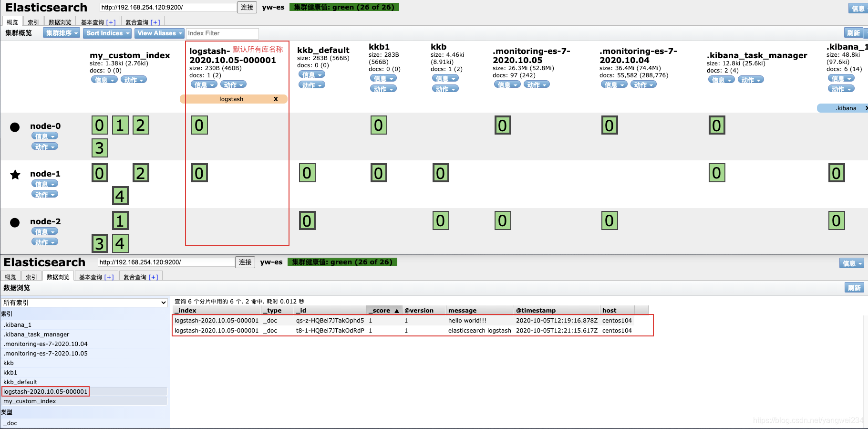This screenshot has width=868, height=429.
Task: Click kkb_default shard 0 on node-2
Action: point(307,221)
